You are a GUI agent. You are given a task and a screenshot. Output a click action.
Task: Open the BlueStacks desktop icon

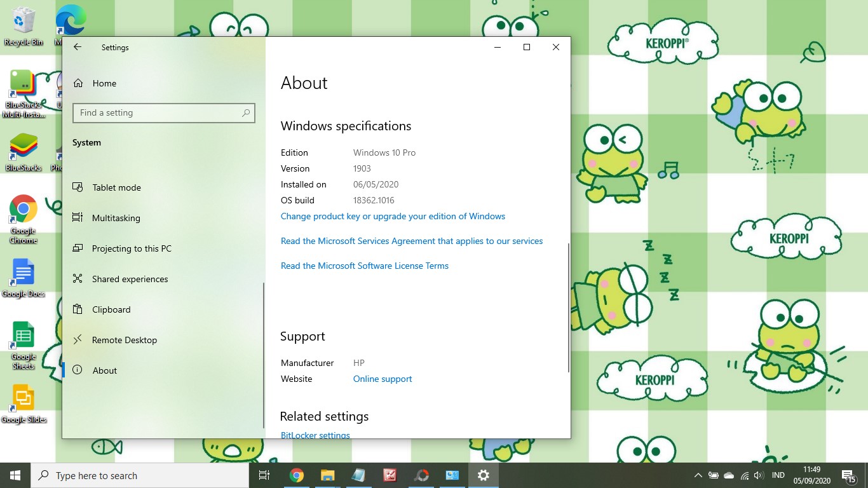24,152
